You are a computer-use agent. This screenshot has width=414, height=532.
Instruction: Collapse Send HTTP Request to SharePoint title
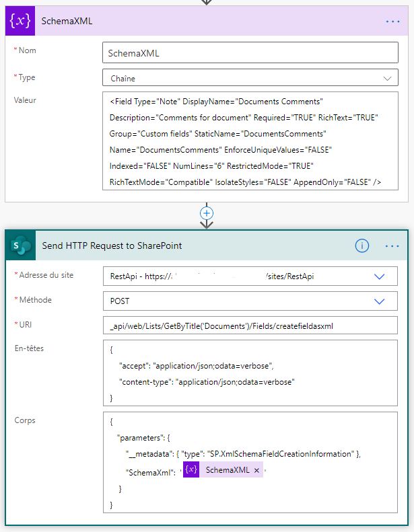(x=112, y=245)
